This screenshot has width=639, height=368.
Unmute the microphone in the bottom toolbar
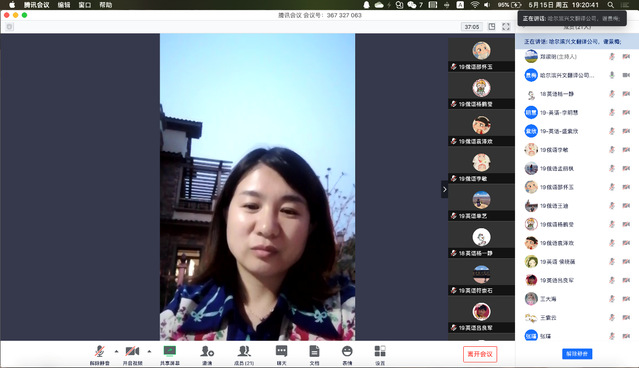click(x=99, y=354)
